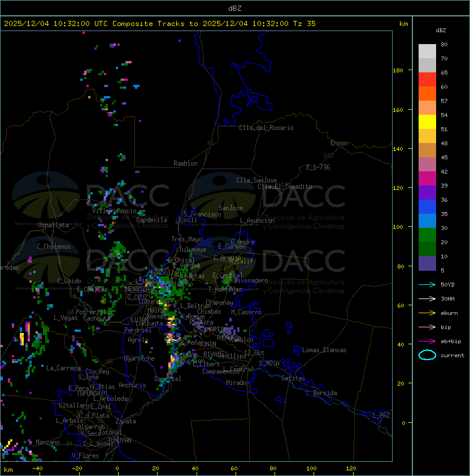Click the Divisadero map label
The width and height of the screenshot is (470, 476).
point(251,280)
